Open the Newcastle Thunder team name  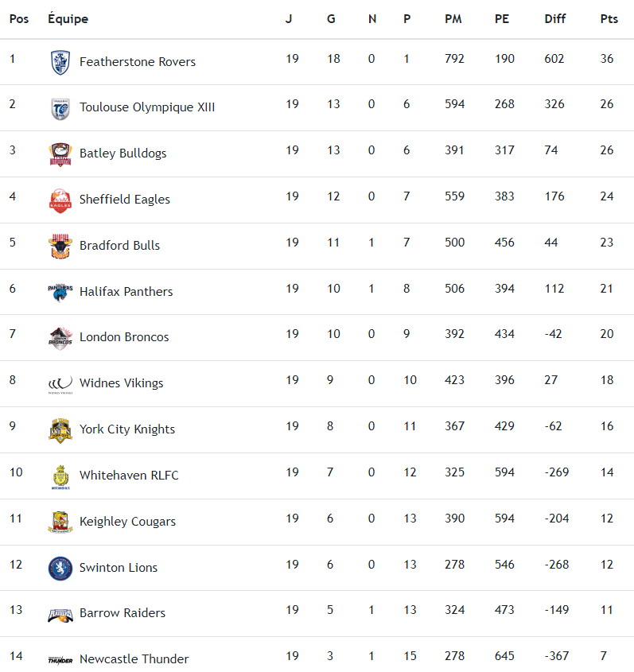tap(134, 659)
